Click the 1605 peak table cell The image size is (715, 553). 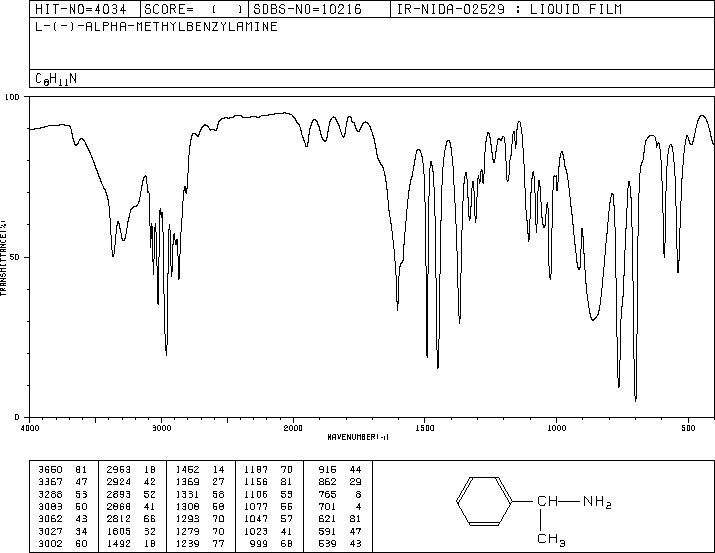119,532
